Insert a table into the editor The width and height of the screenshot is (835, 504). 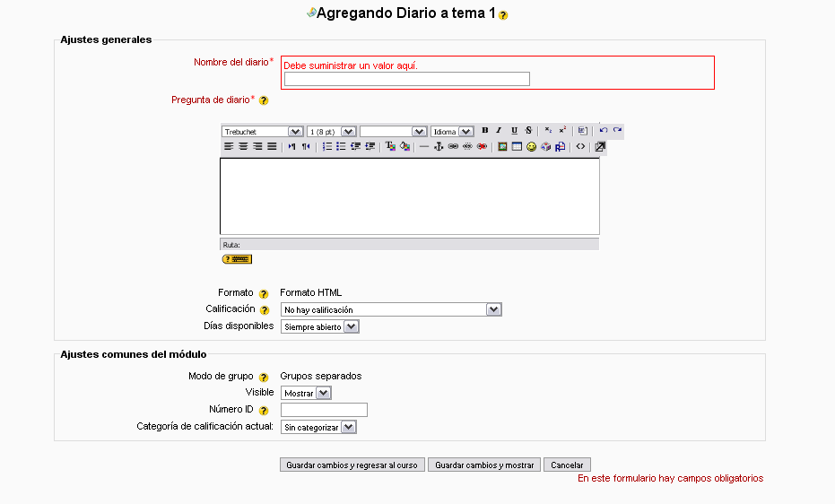(517, 146)
